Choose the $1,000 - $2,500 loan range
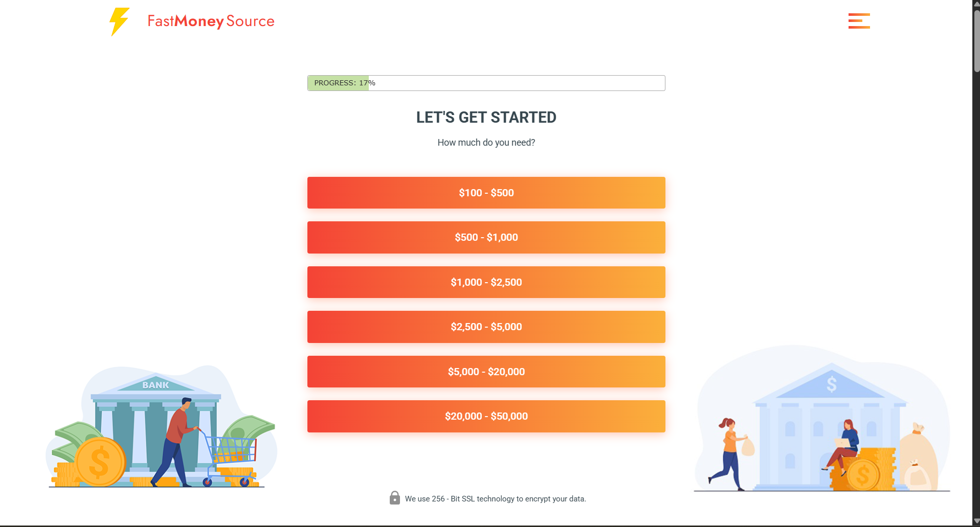The width and height of the screenshot is (980, 527). (x=486, y=282)
